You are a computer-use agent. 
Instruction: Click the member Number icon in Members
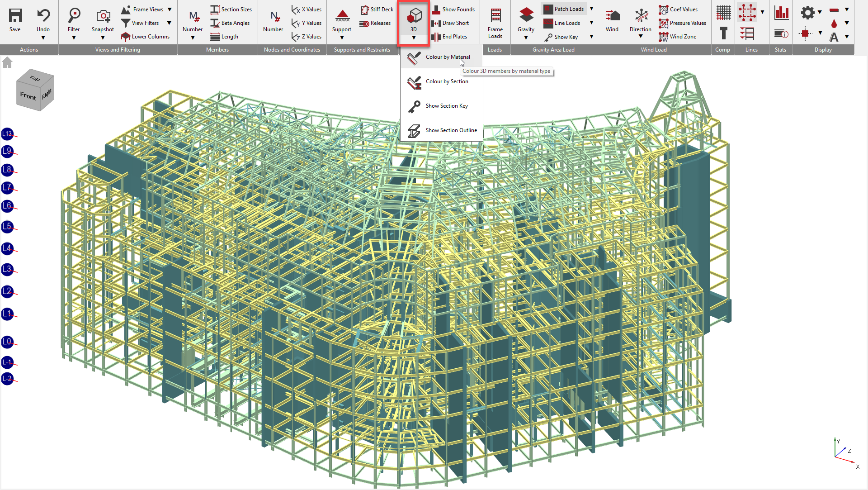tap(193, 16)
